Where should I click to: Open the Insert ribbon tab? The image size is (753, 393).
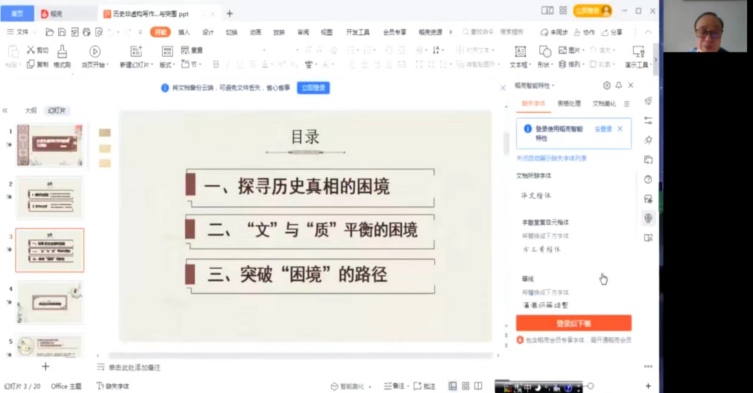click(184, 32)
